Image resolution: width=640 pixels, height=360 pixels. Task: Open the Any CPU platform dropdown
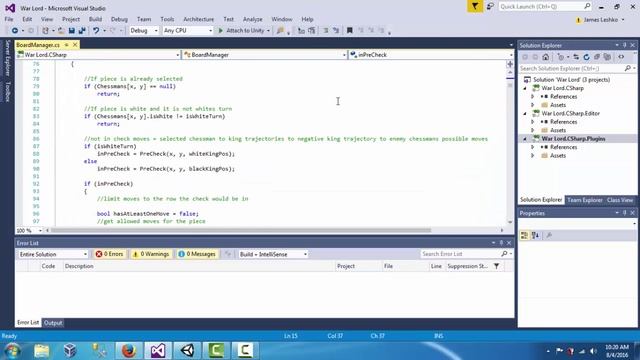point(188,31)
